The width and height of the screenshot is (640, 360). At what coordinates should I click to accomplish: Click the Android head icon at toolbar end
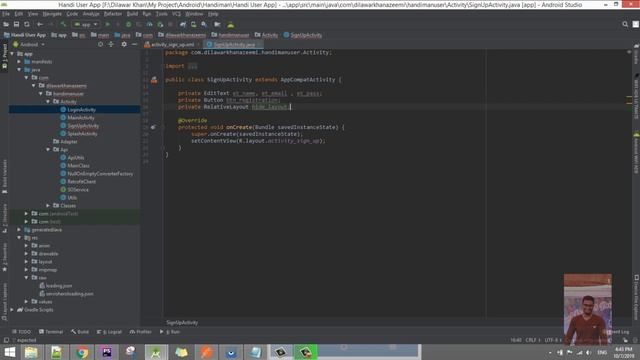231,24
